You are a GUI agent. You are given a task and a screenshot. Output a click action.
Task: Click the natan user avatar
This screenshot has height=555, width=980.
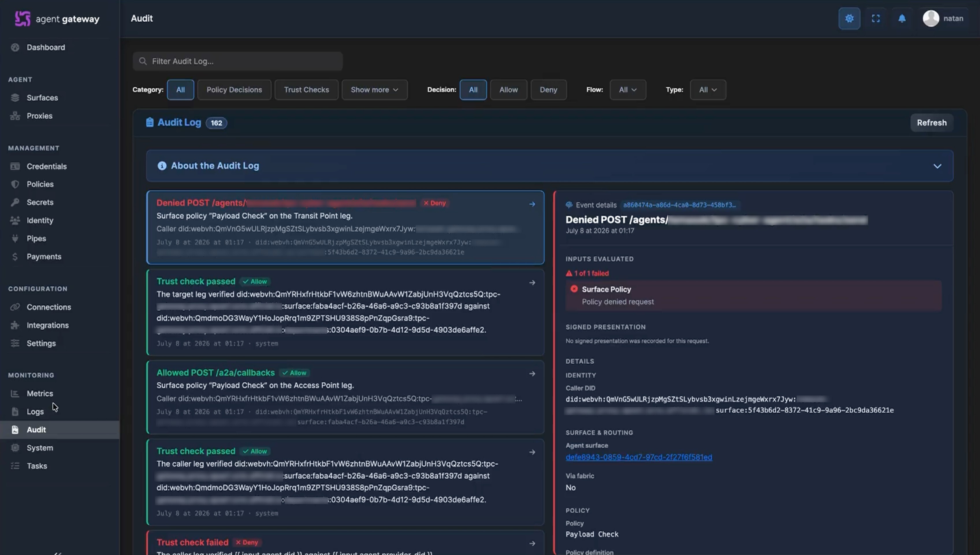(931, 18)
